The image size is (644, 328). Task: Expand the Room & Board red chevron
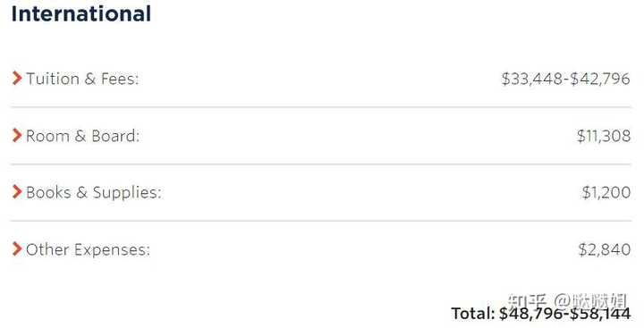click(x=17, y=135)
